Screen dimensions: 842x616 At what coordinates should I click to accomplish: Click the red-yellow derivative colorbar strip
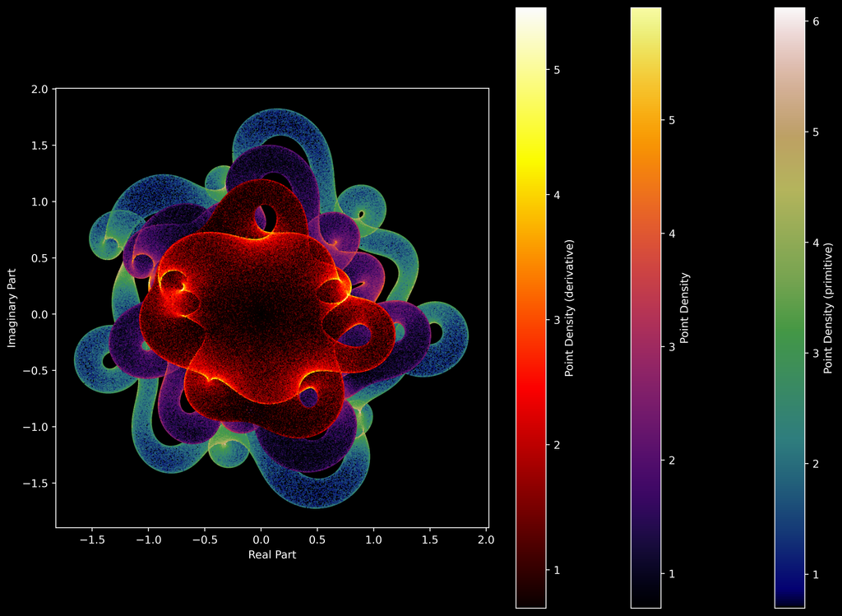(530, 308)
